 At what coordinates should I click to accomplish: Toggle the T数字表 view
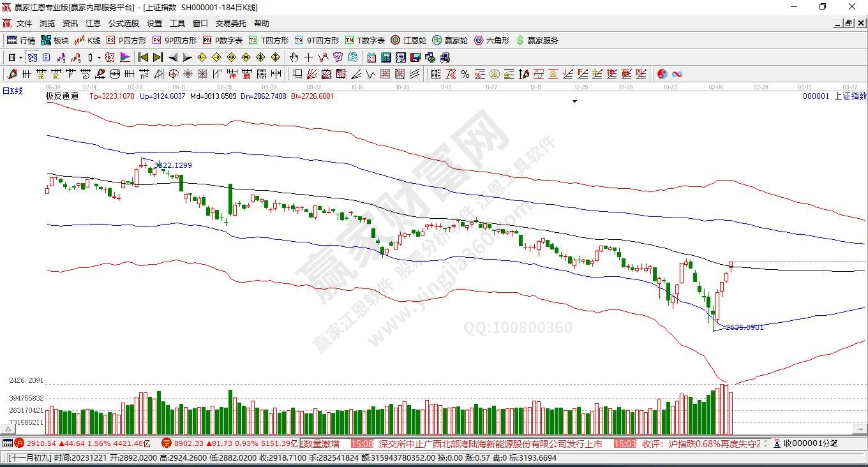tap(365, 40)
